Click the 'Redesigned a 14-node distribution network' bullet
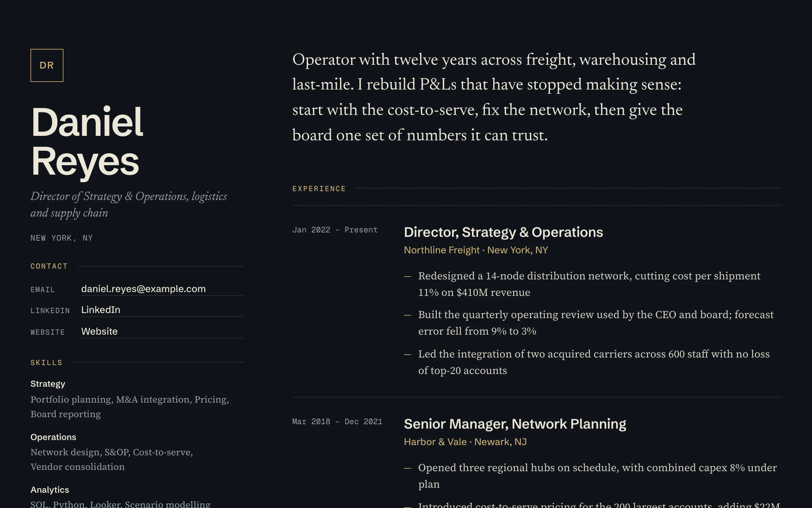The width and height of the screenshot is (812, 508). [589, 284]
